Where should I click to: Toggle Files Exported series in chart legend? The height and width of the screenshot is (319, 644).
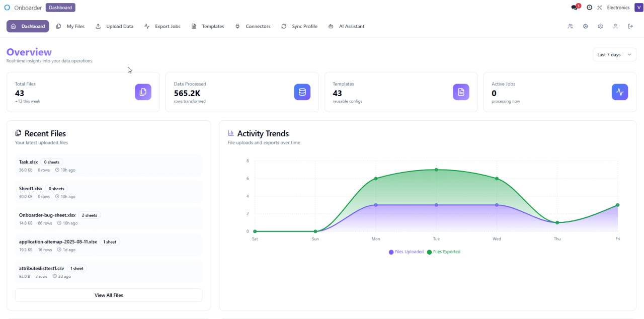(444, 252)
